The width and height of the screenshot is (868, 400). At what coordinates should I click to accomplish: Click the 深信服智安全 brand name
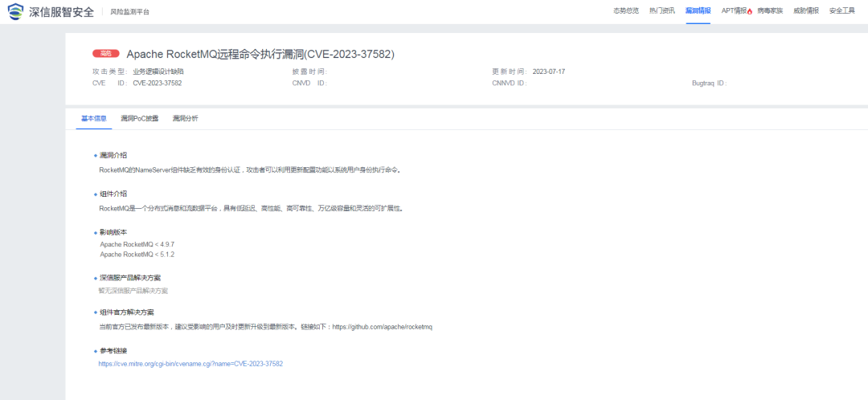(x=61, y=11)
